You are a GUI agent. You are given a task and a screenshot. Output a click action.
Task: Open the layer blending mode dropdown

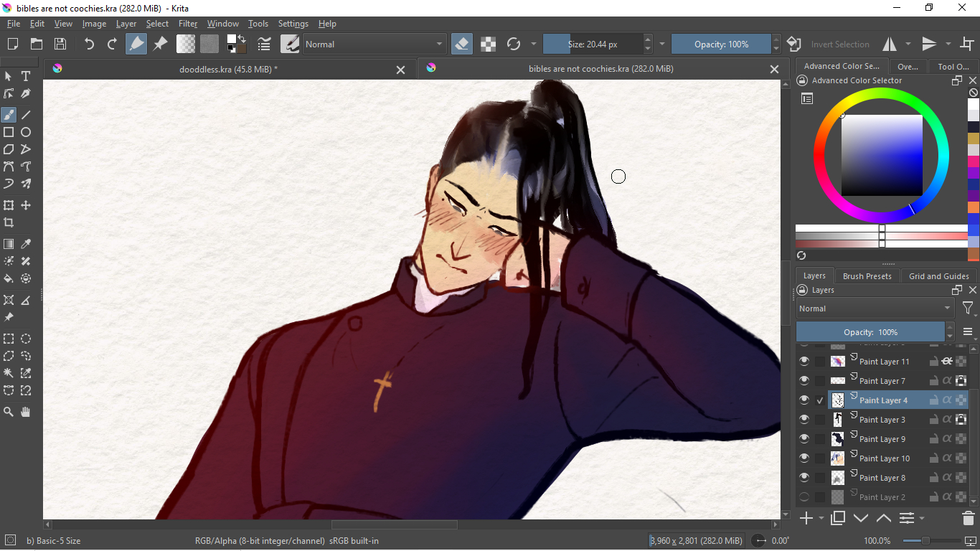[875, 309]
